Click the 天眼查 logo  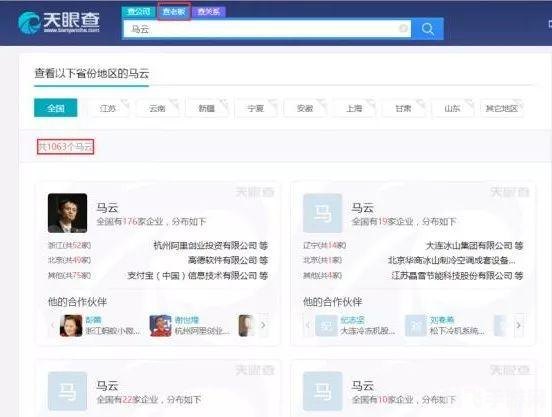click(x=59, y=23)
